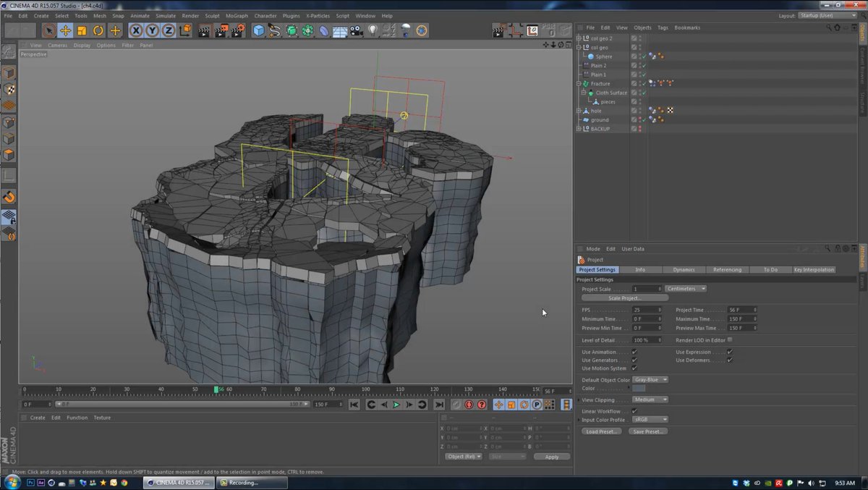Open the Default Object Color dropdown

tap(650, 379)
